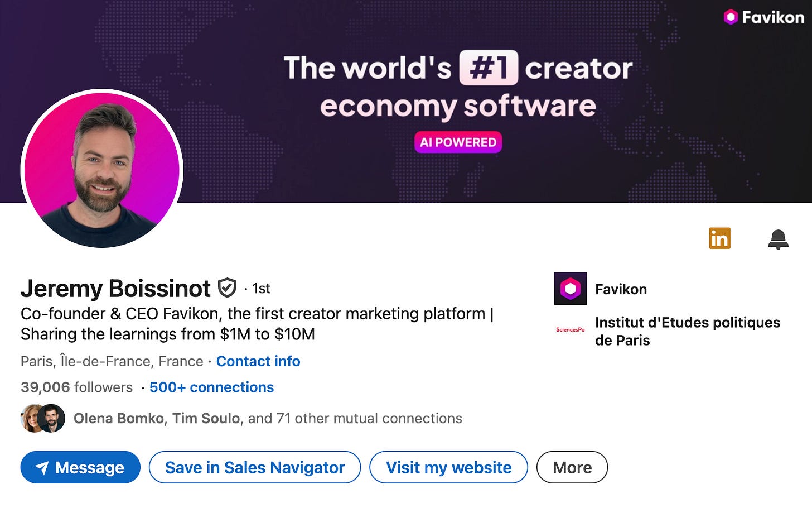Click the Sciences Po school logo
812x508 pixels.
pyautogui.click(x=569, y=330)
